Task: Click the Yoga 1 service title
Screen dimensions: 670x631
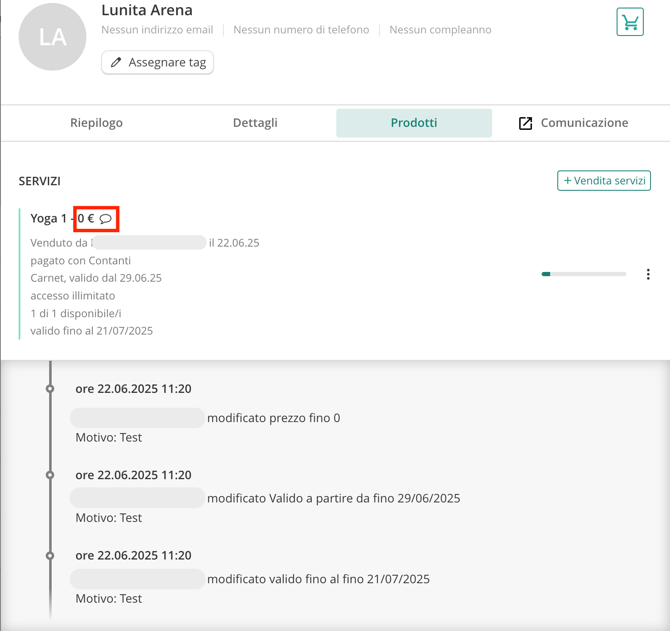Action: [x=48, y=219]
